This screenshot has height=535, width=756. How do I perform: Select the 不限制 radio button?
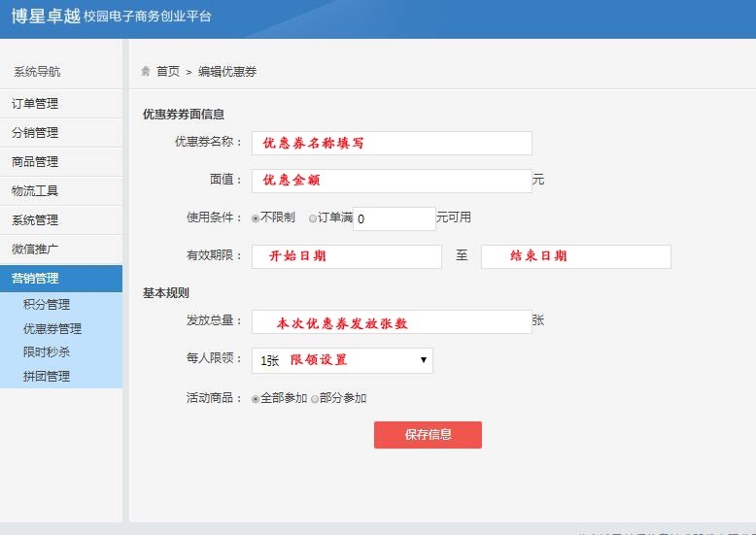coord(256,218)
